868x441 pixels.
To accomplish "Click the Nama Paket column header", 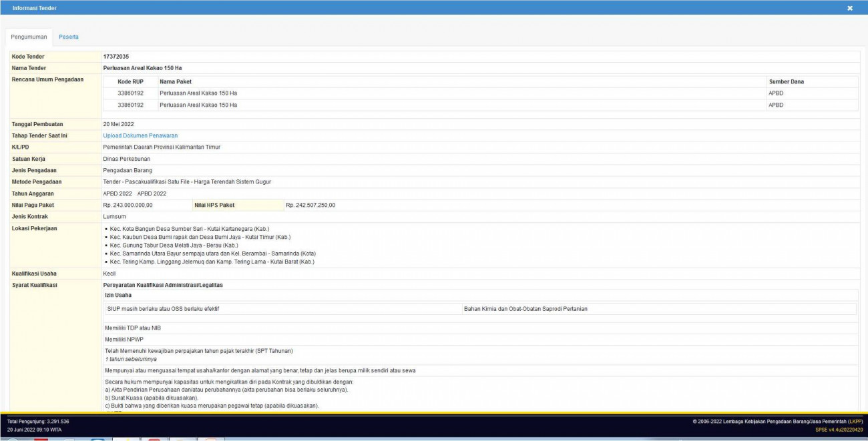I will (176, 81).
